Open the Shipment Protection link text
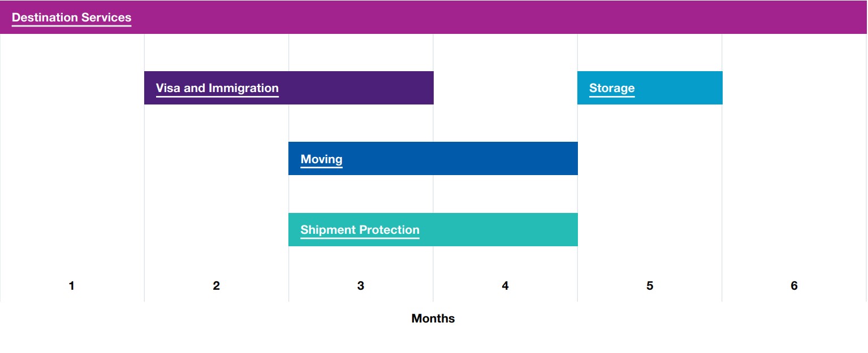 (360, 230)
